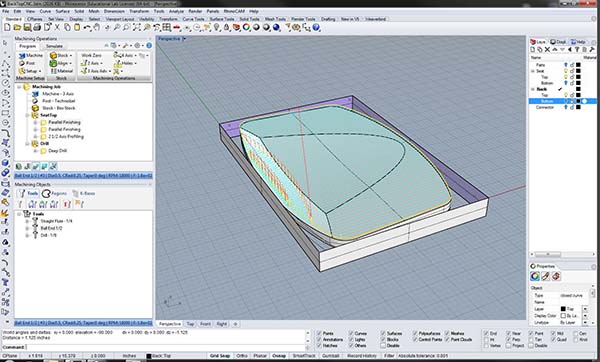Open the Perspective viewport title dropdown arrow

coord(184,39)
